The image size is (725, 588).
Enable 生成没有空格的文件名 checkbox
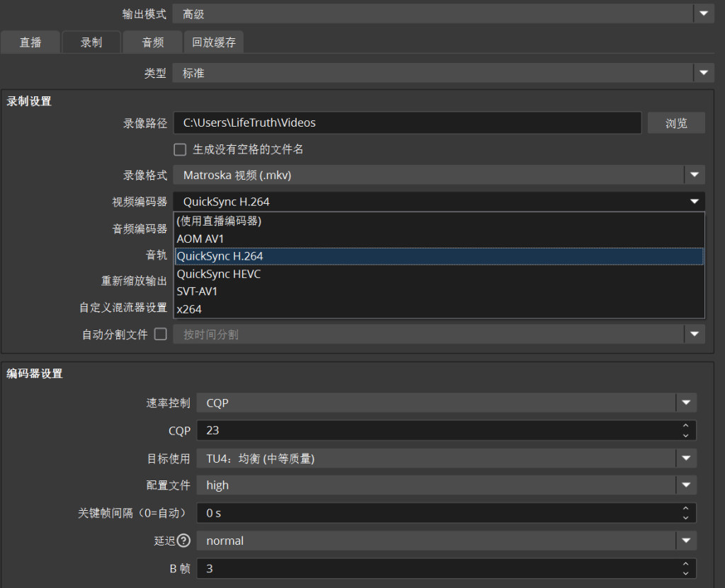coord(180,149)
